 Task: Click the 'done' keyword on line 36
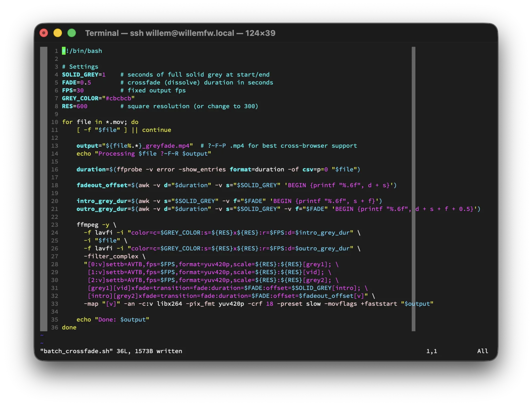tap(69, 327)
